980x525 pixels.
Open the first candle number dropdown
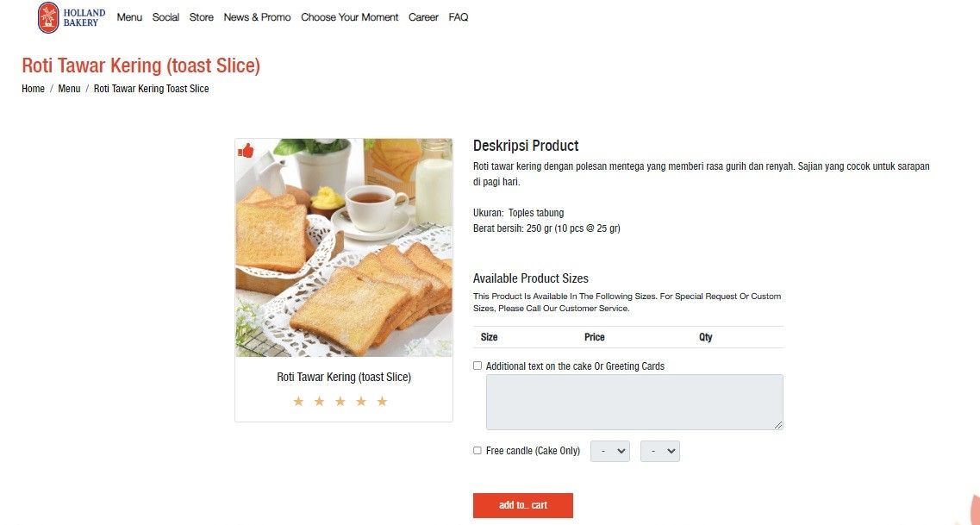pos(609,450)
